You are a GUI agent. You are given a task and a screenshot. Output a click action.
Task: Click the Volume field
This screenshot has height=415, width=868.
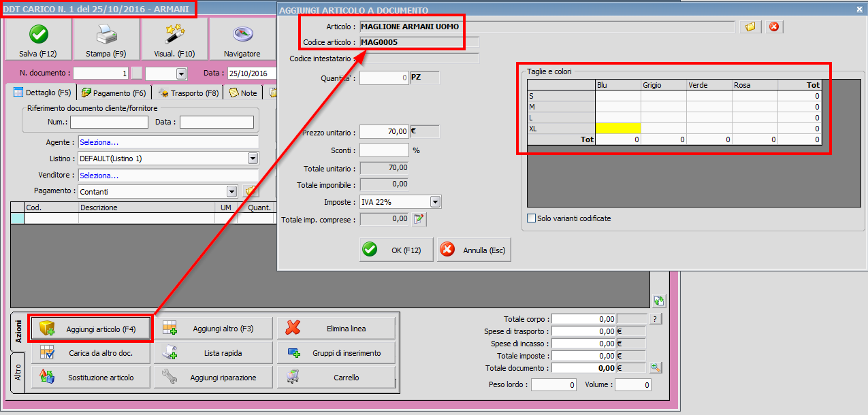tap(632, 385)
